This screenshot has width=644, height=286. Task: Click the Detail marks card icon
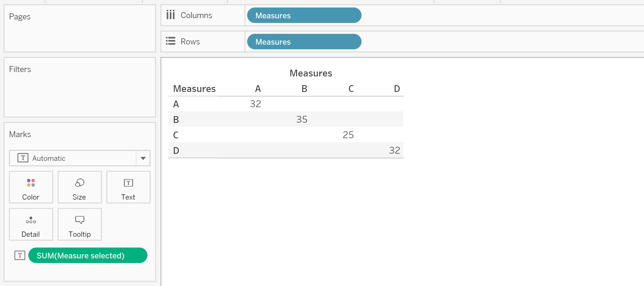coord(31,220)
